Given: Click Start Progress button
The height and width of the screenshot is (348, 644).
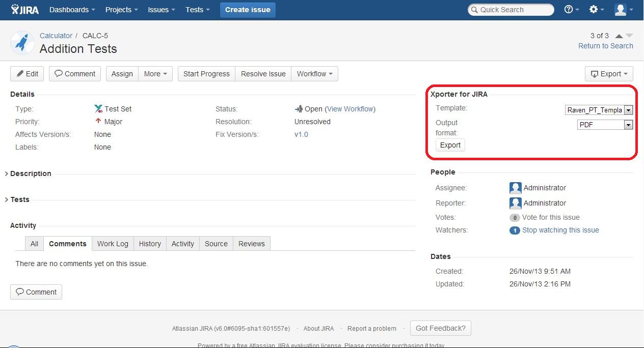Looking at the screenshot, I should 206,74.
